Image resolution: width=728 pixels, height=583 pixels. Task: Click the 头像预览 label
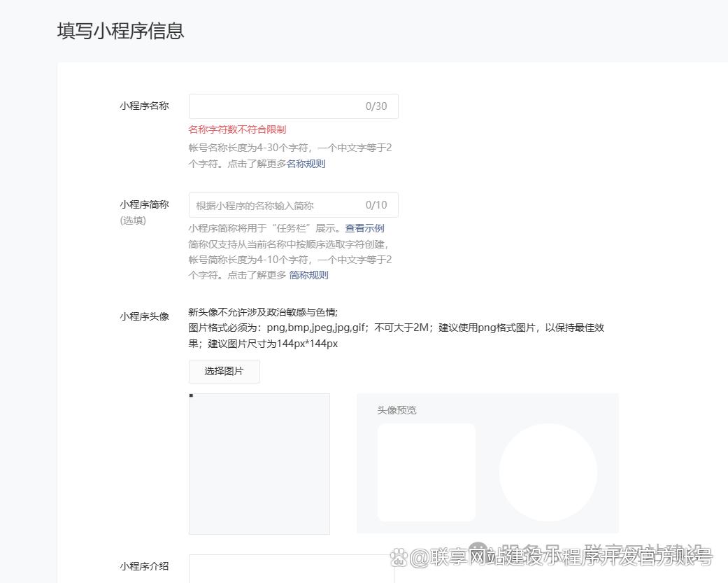(397, 410)
